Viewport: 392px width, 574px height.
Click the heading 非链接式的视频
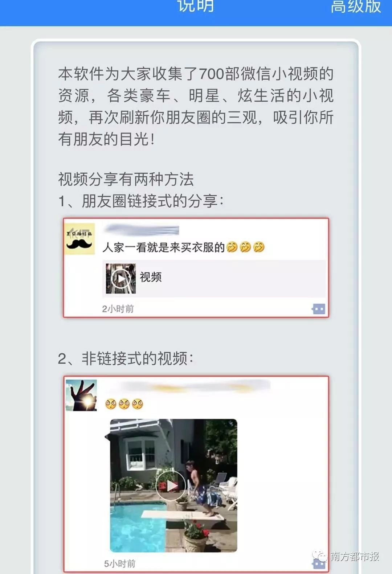[134, 358]
